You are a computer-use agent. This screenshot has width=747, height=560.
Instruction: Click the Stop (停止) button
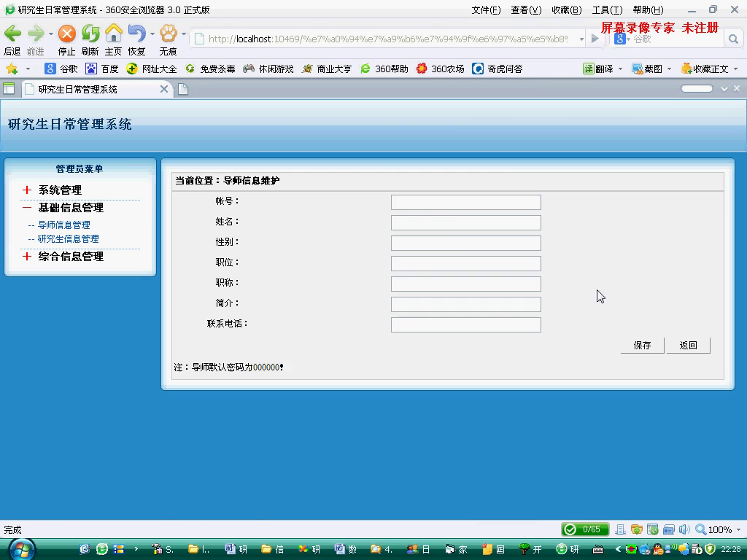click(x=66, y=34)
